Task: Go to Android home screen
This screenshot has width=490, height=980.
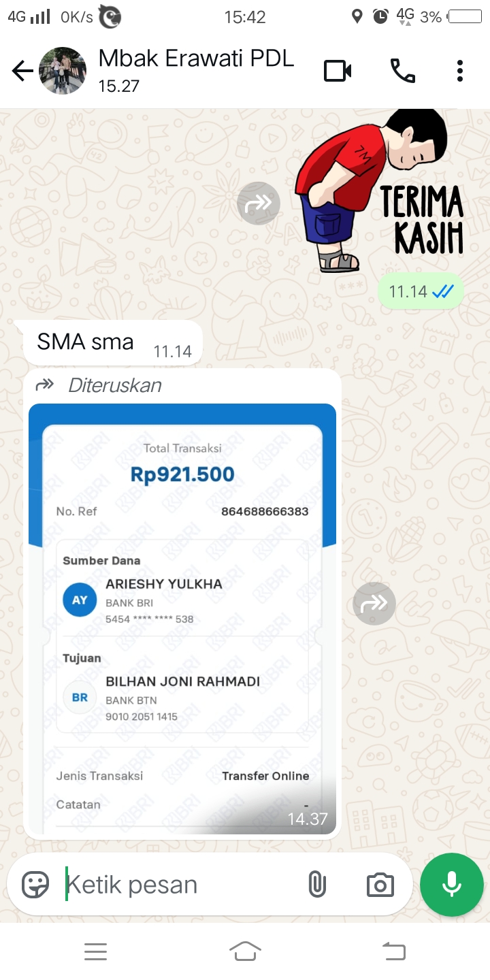Action: point(245,951)
